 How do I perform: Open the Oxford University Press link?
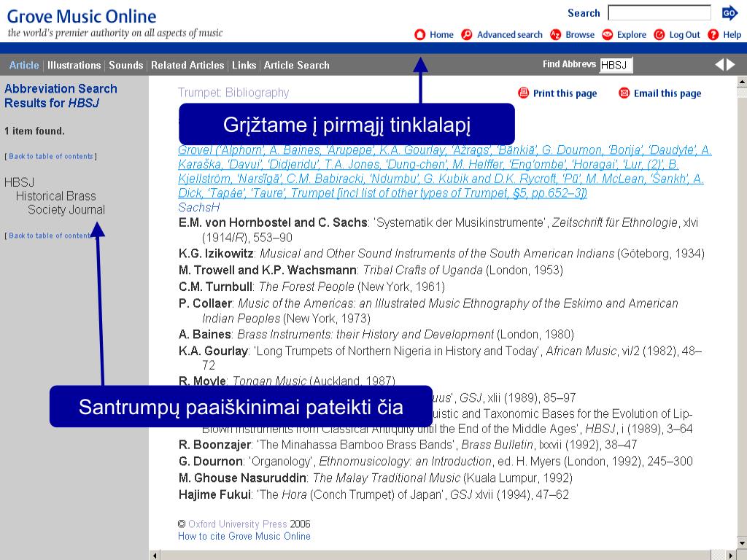[237, 524]
